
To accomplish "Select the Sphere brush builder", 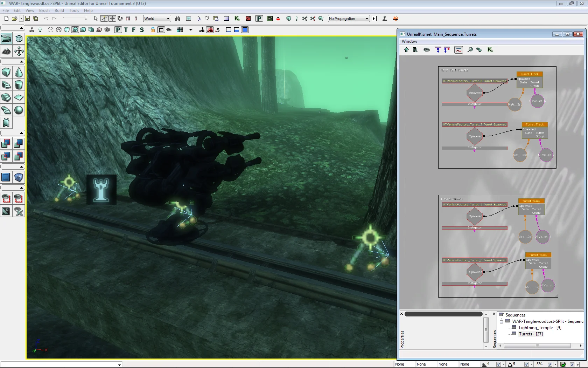I will tap(19, 110).
